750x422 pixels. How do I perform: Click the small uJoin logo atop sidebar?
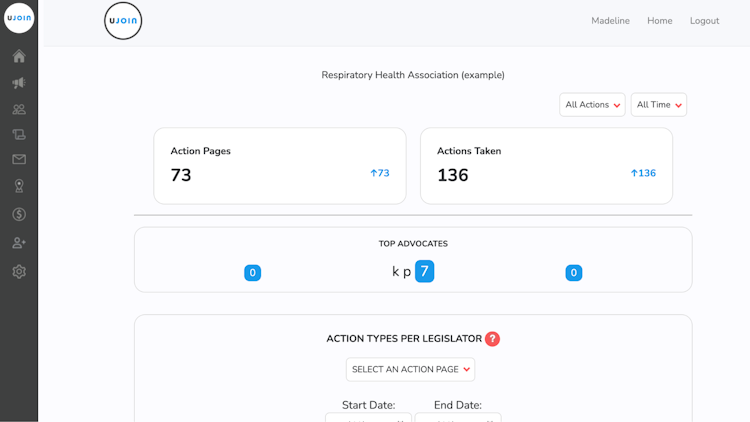point(19,18)
